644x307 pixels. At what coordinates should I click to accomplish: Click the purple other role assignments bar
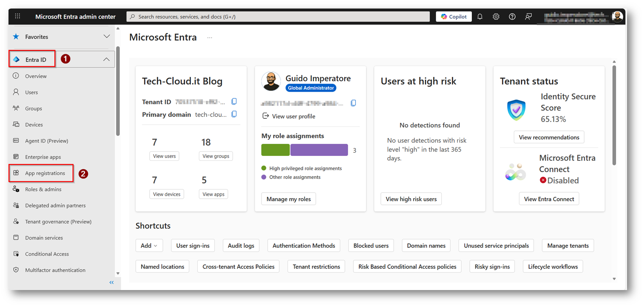point(319,150)
